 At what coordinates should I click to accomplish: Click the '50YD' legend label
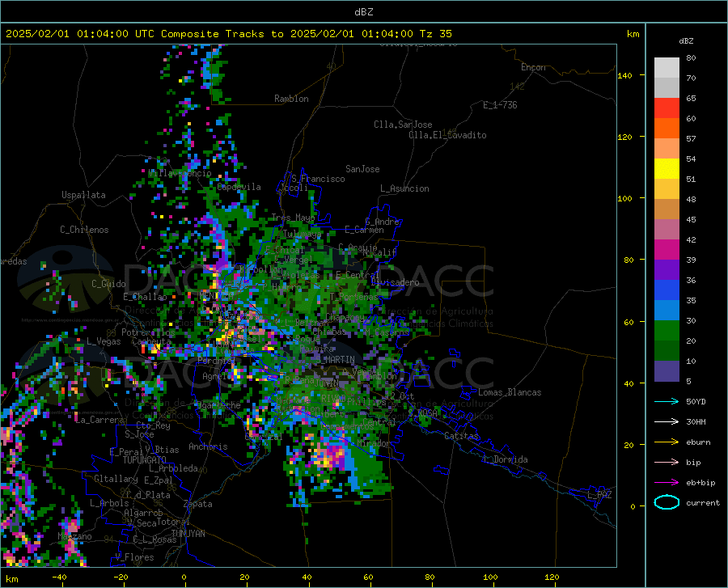tap(696, 401)
